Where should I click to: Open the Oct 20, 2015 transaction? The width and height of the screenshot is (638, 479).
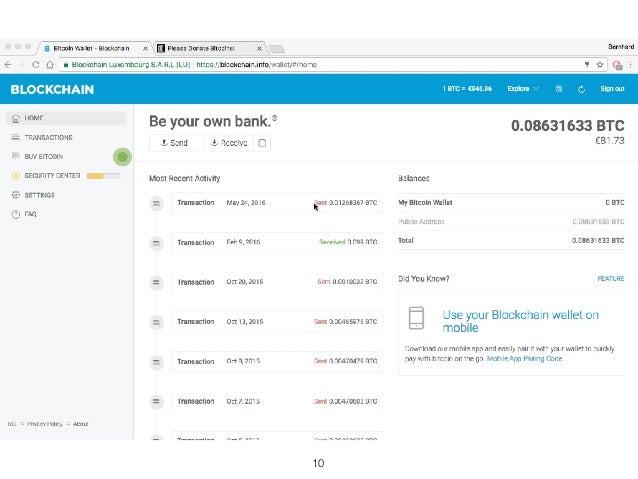277,282
